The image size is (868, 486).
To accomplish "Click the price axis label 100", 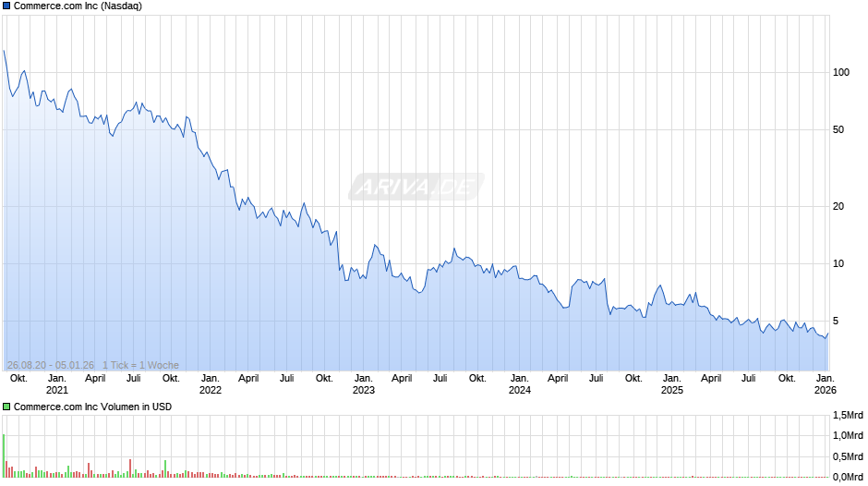I will 841,73.
